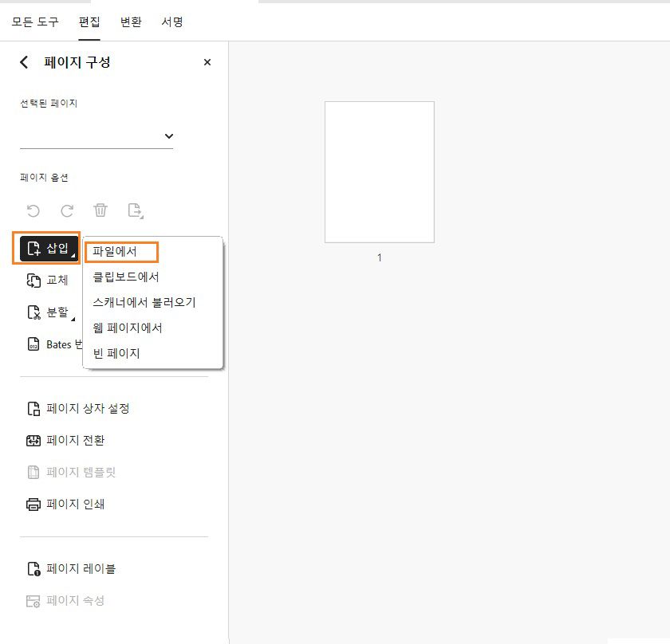
Task: Click the undo icon in page options
Action: (32, 210)
